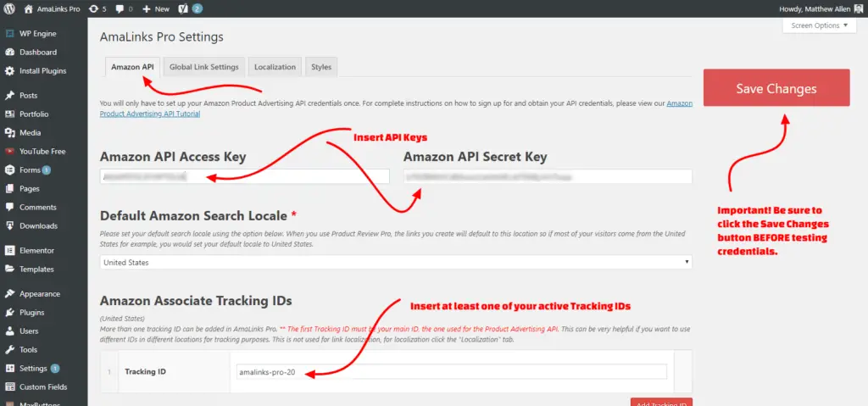Open the Yoast SEO icon in admin bar
868x406 pixels.
pyautogui.click(x=184, y=8)
